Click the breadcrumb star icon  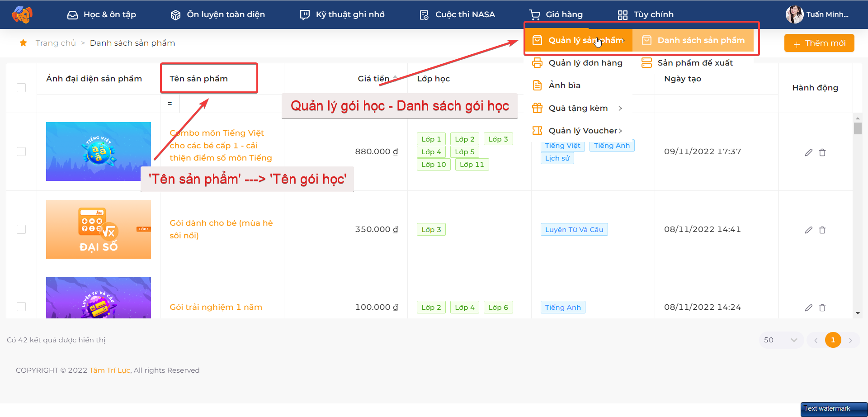(x=23, y=43)
